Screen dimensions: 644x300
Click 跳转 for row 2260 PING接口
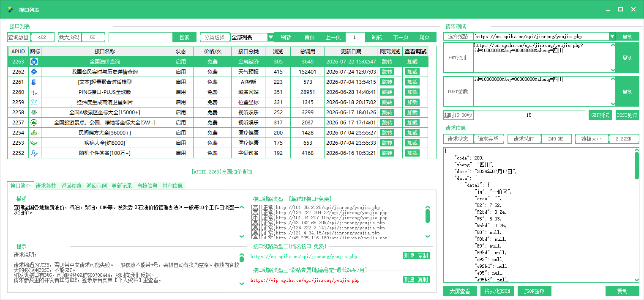point(387,92)
